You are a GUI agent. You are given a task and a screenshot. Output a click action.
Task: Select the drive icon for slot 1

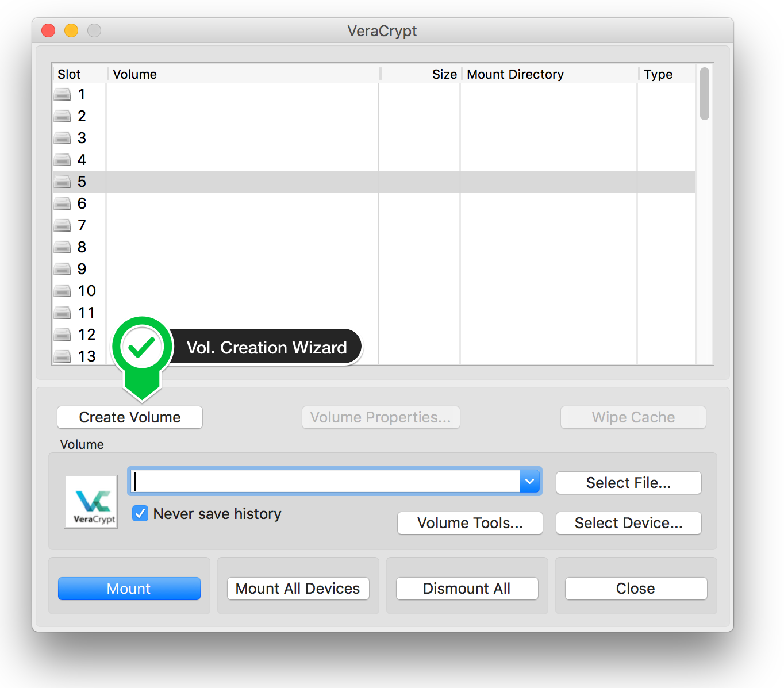point(62,94)
